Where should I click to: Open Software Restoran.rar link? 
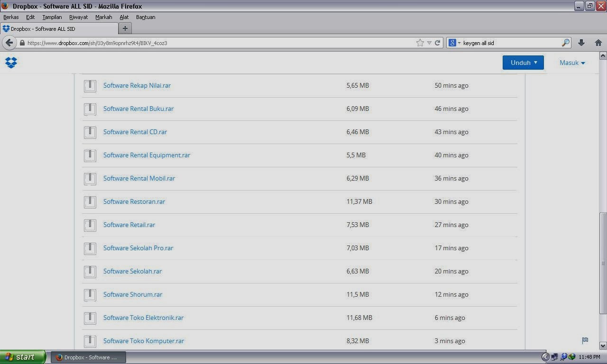tap(134, 201)
